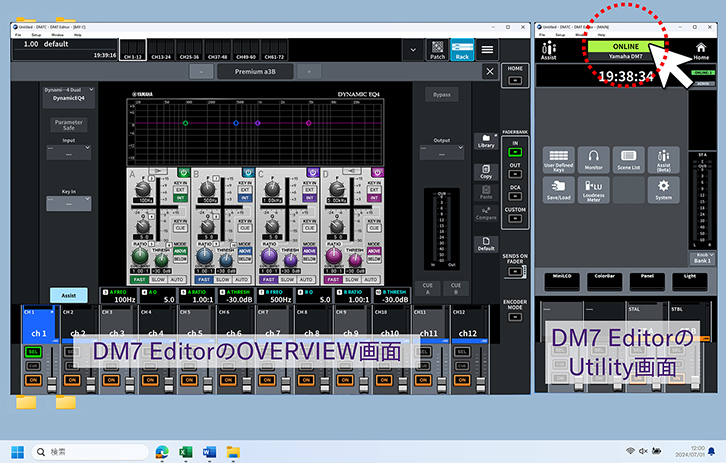Click the Monitor headphones icon

[594, 160]
